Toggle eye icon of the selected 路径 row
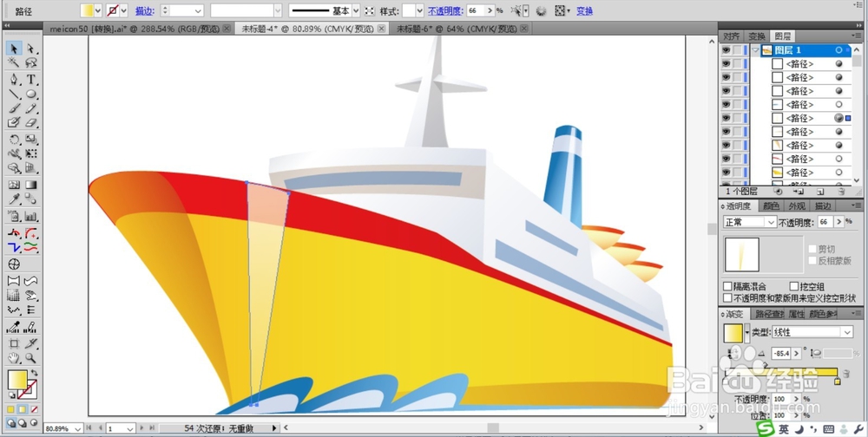 (726, 118)
